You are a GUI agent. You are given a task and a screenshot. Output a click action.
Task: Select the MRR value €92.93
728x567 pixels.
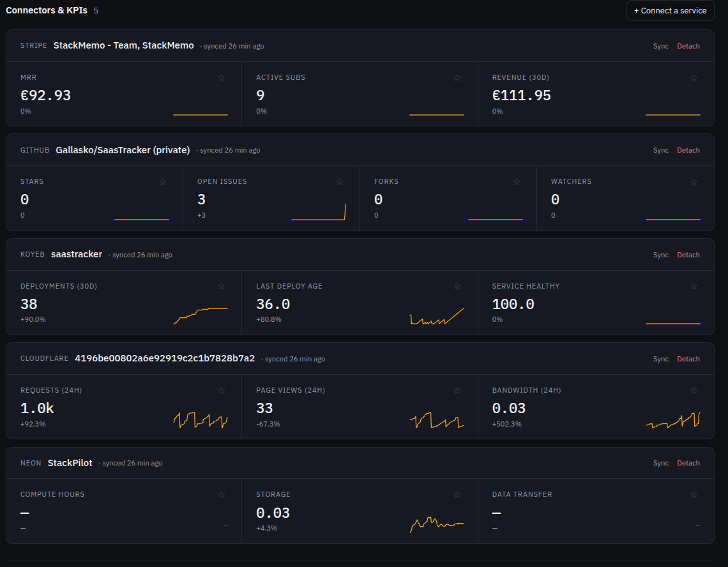45,95
